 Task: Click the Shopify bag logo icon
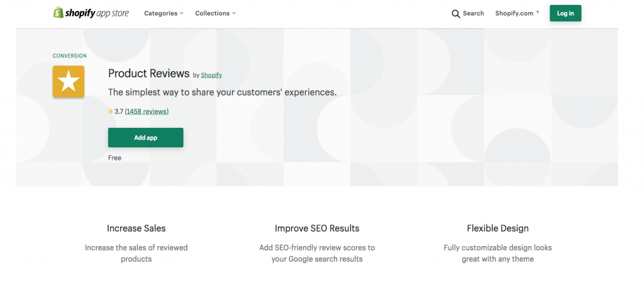(x=58, y=13)
